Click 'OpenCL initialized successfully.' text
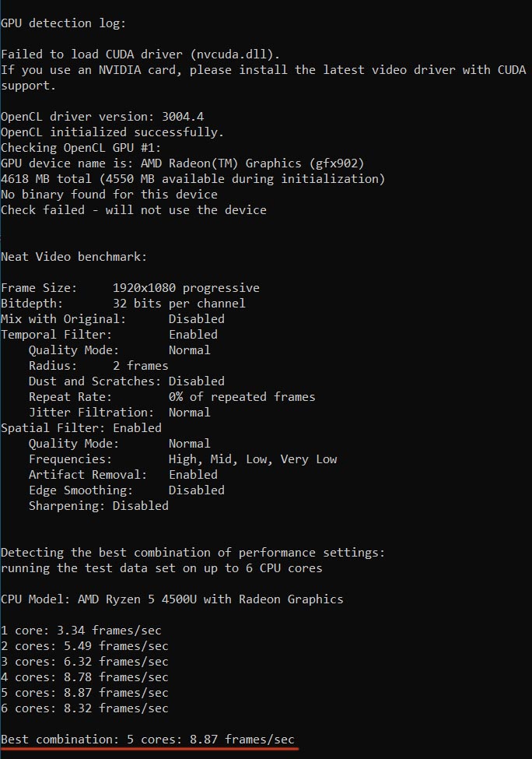The image size is (532, 759). tap(112, 132)
